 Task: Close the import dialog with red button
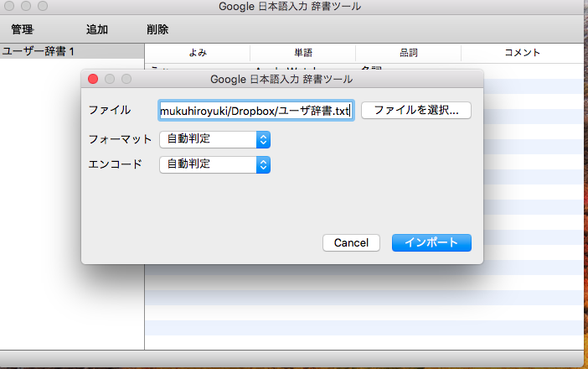tap(93, 79)
